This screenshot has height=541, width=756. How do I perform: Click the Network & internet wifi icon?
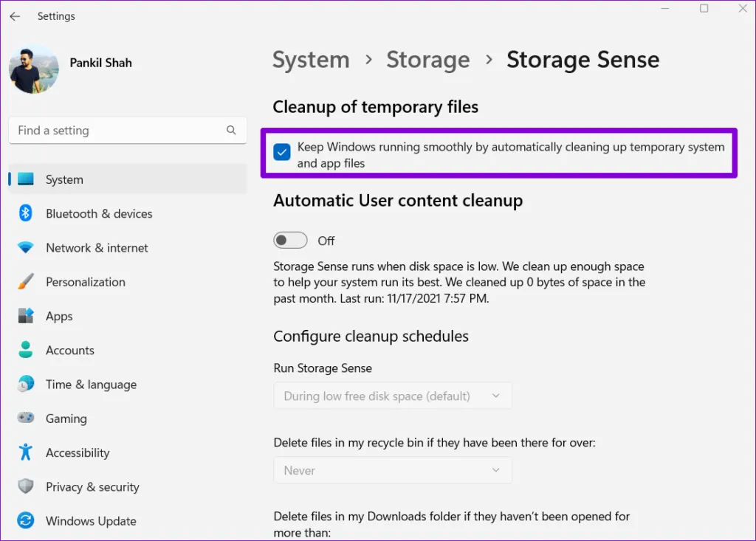pos(26,248)
